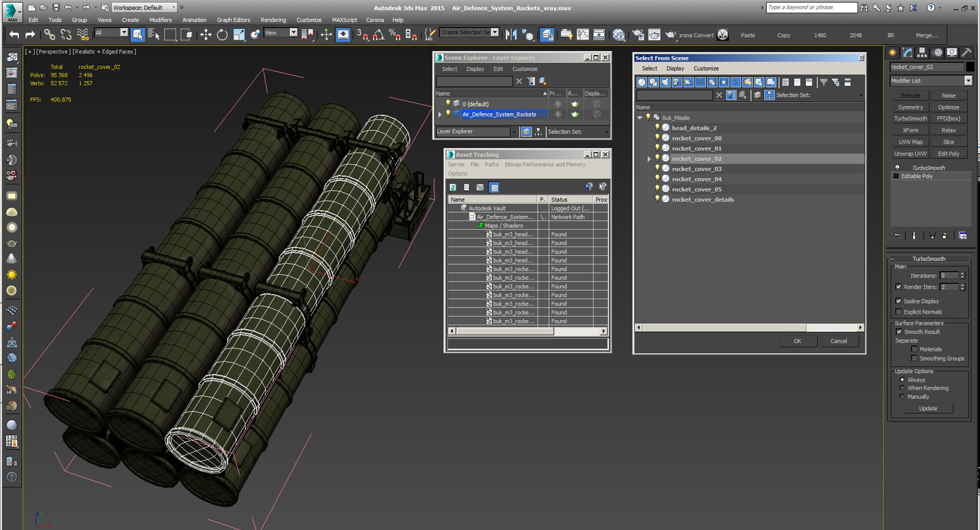Click the Cancel button in Select From Scene
Screen dimensions: 980x530
pyautogui.click(x=838, y=341)
